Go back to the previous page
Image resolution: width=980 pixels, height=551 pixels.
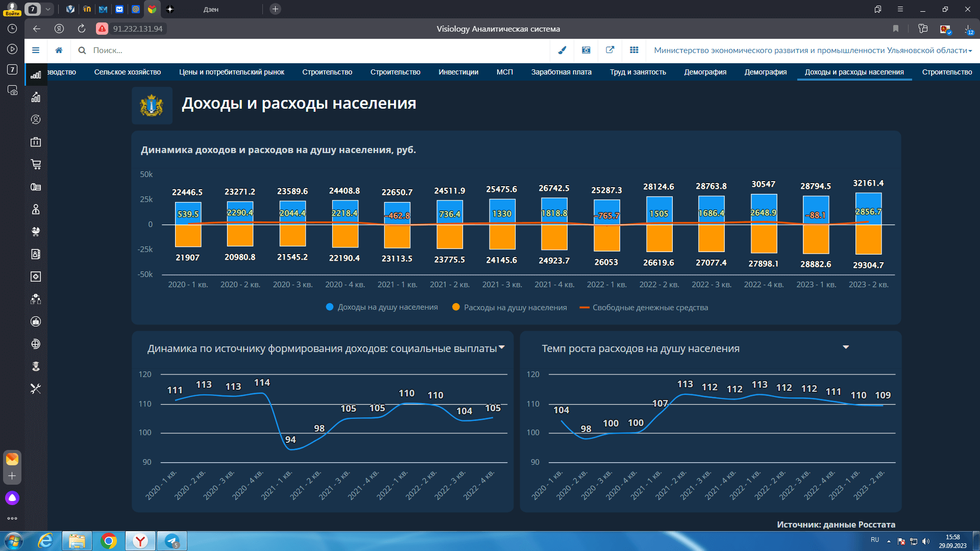(37, 29)
